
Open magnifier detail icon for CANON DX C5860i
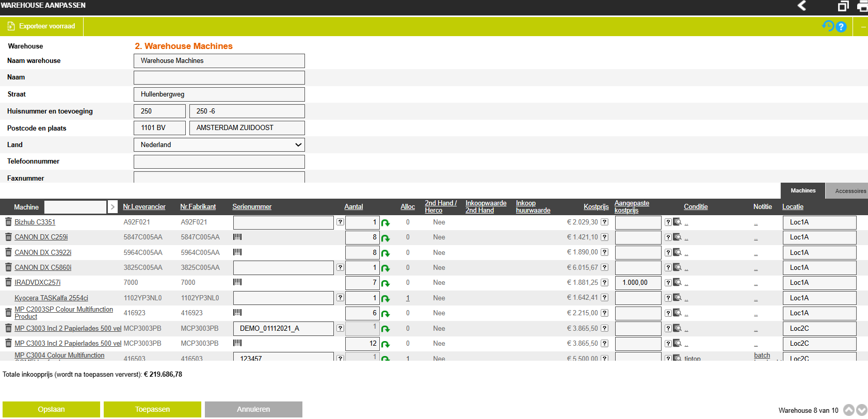pos(677,267)
